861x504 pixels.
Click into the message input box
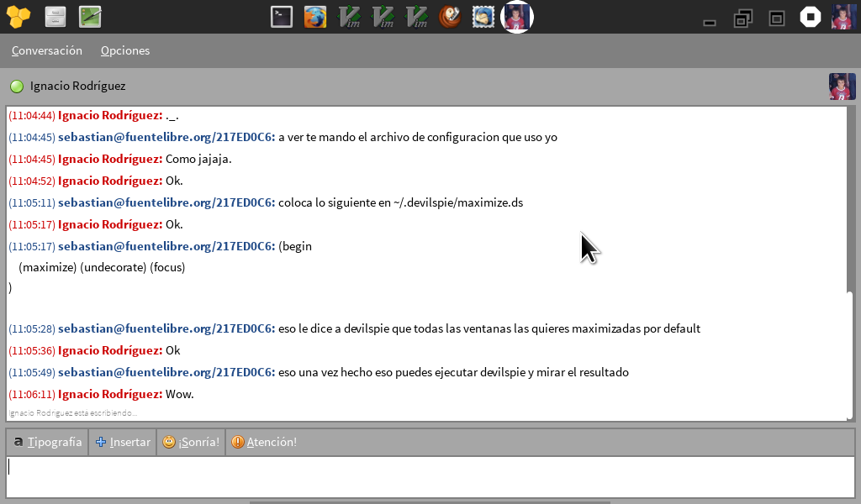429,475
